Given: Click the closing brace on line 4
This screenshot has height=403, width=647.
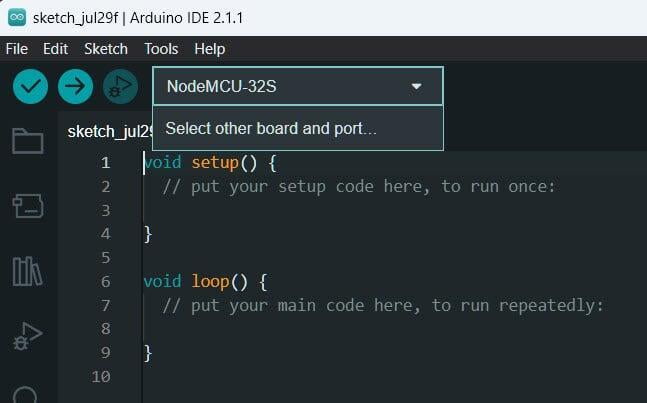Looking at the screenshot, I should point(148,234).
